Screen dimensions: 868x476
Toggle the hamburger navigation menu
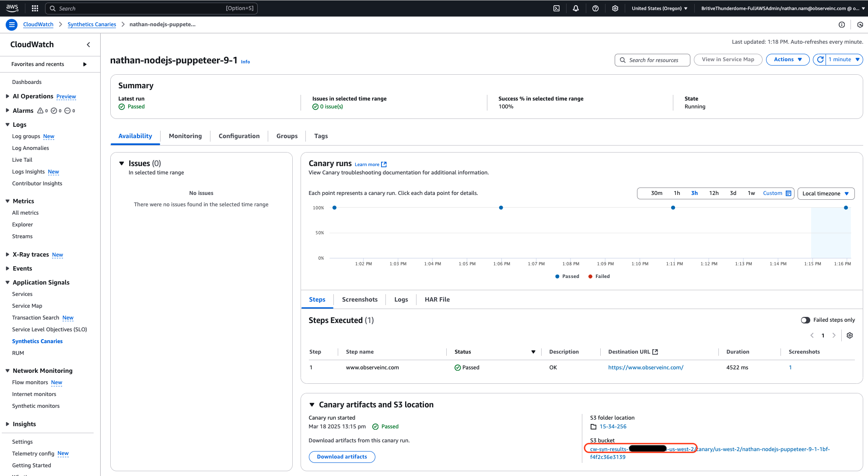pos(12,24)
